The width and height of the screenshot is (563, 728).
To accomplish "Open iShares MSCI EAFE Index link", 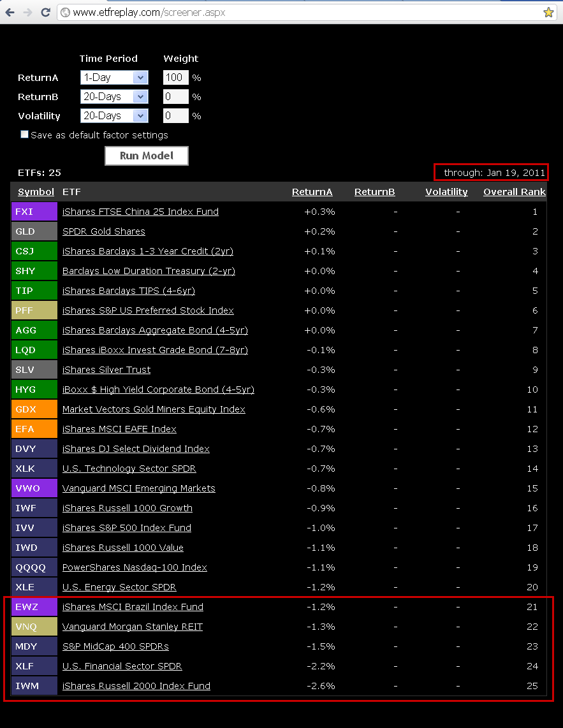I will (x=119, y=429).
